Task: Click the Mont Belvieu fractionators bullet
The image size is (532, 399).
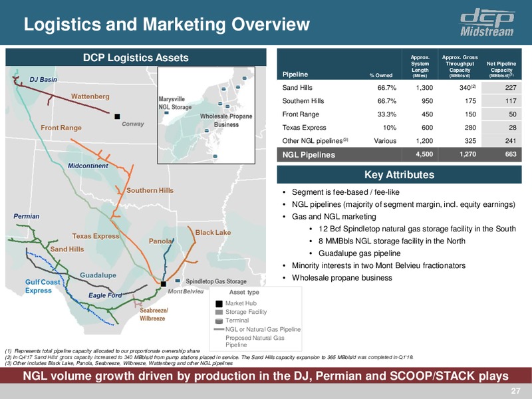Action: click(378, 265)
